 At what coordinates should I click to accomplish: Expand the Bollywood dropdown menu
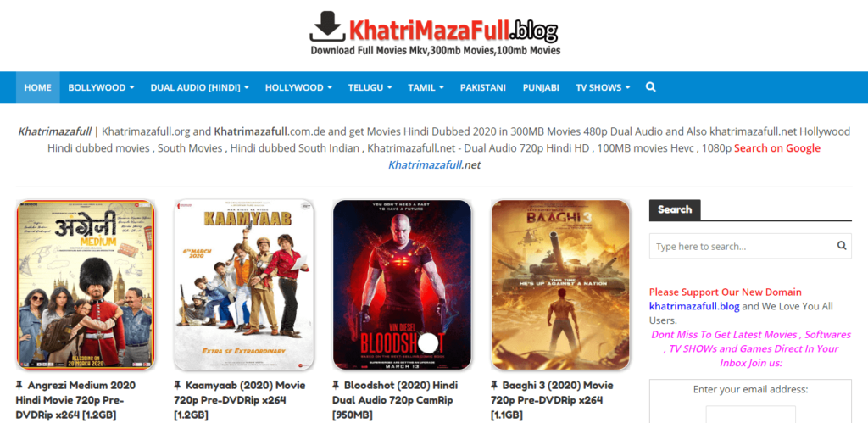101,87
